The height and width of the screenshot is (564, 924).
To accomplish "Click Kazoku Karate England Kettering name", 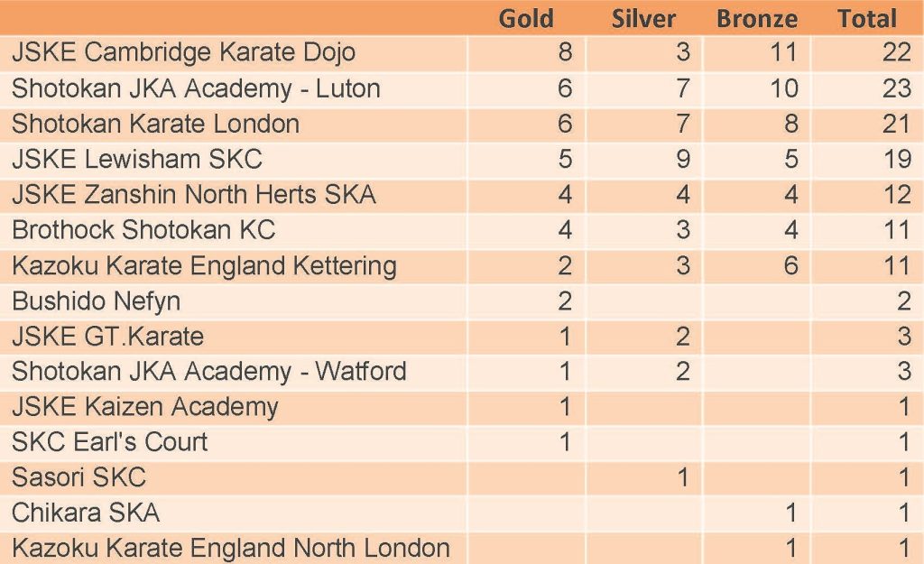I will pyautogui.click(x=204, y=265).
